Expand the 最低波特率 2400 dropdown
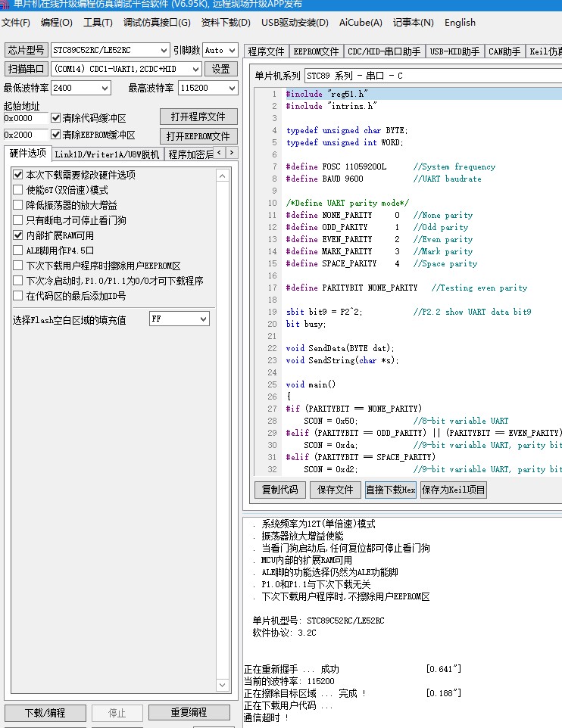 105,89
